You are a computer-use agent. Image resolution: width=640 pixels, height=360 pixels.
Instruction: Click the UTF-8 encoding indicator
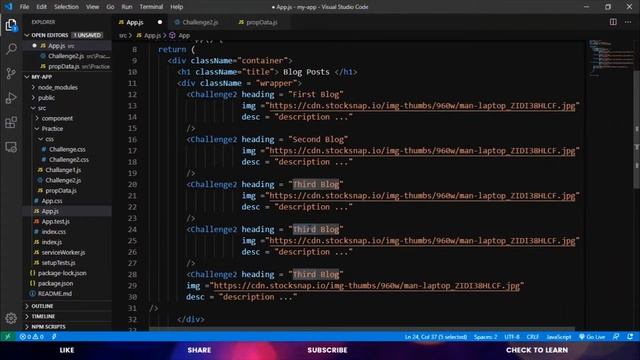(x=512, y=337)
